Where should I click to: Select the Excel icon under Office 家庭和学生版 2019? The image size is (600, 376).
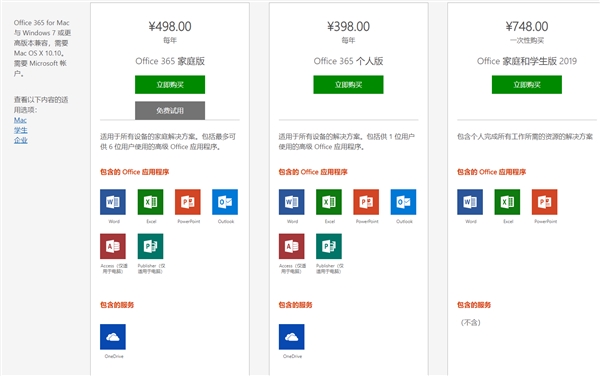pos(507,202)
